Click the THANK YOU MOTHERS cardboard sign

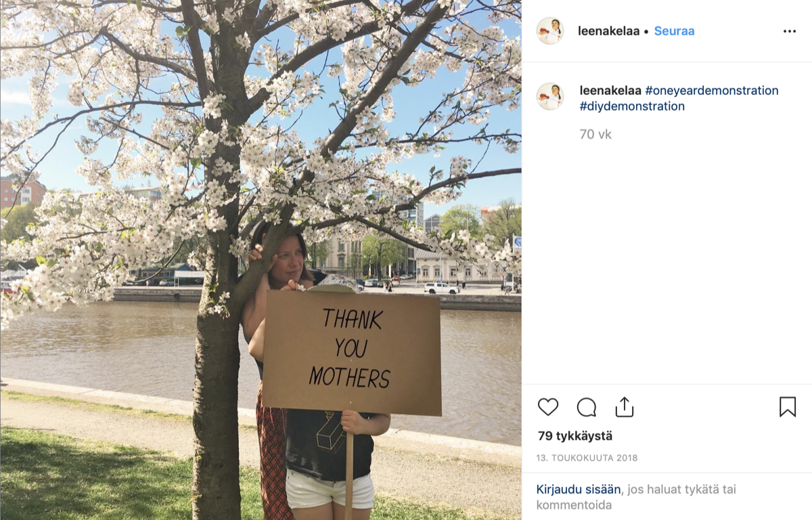[352, 351]
